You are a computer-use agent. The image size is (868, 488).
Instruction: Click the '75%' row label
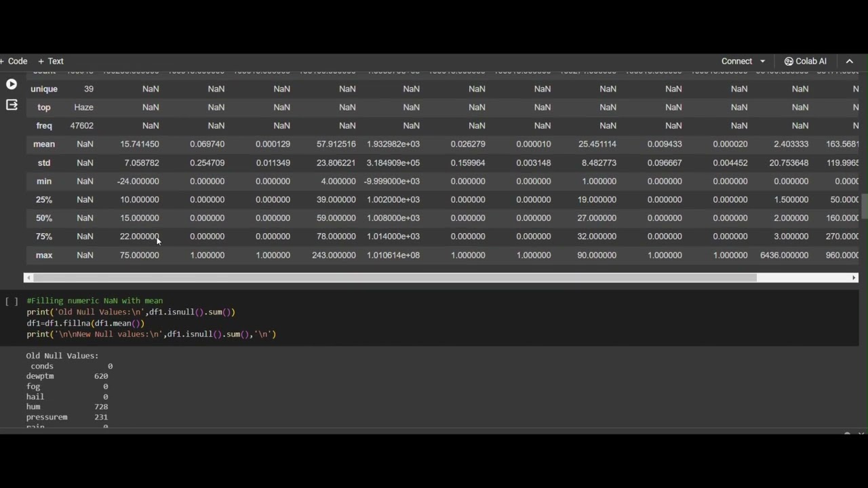pos(44,236)
